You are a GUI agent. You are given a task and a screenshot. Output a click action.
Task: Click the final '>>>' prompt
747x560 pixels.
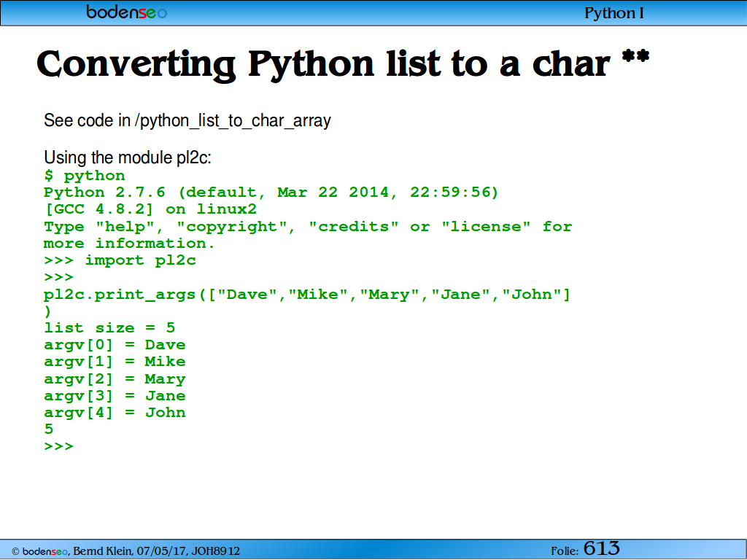[x=58, y=446]
